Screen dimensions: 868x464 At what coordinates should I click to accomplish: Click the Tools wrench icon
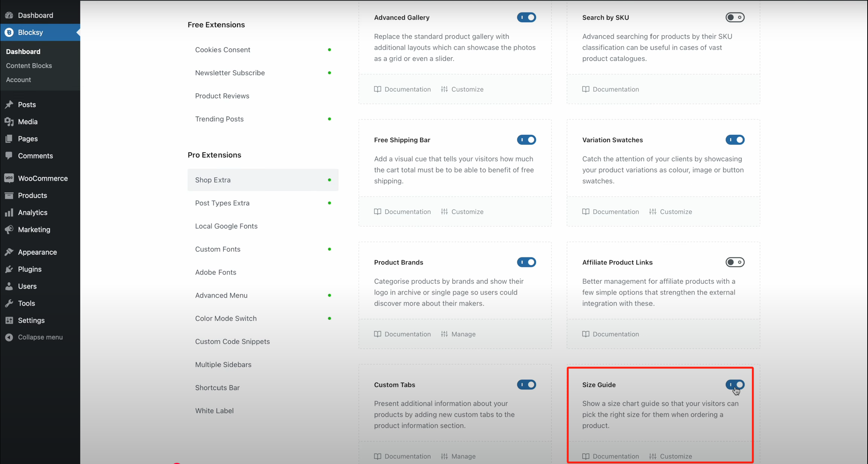coord(9,303)
